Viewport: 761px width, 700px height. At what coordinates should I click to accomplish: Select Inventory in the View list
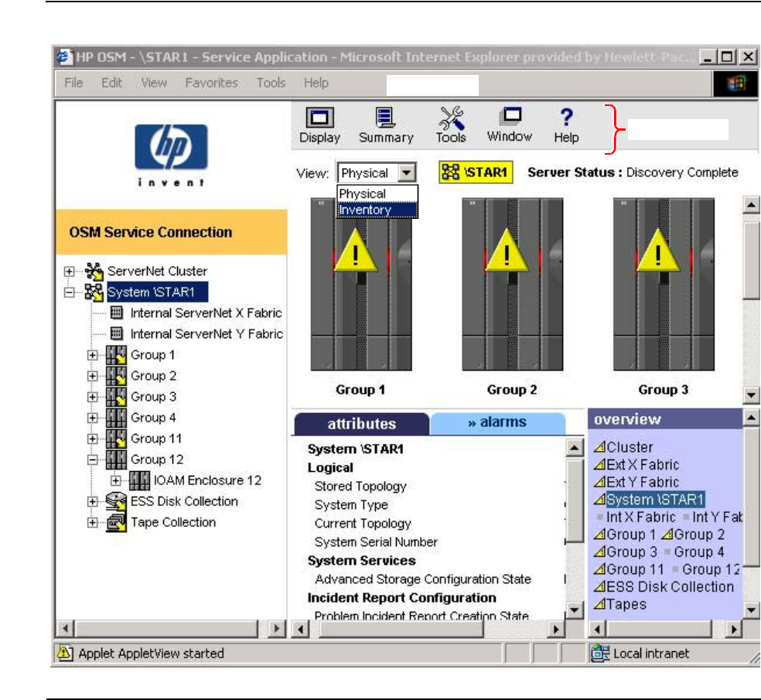click(377, 210)
